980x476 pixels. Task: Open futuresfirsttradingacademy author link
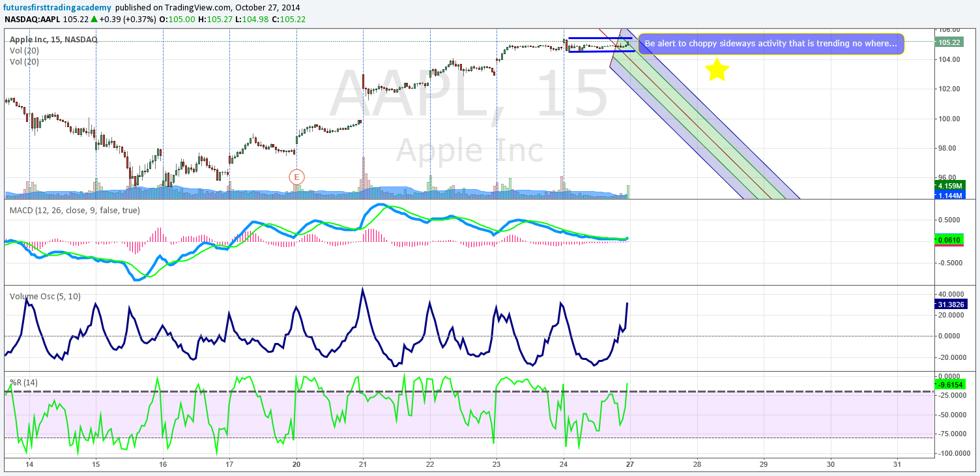[57, 8]
